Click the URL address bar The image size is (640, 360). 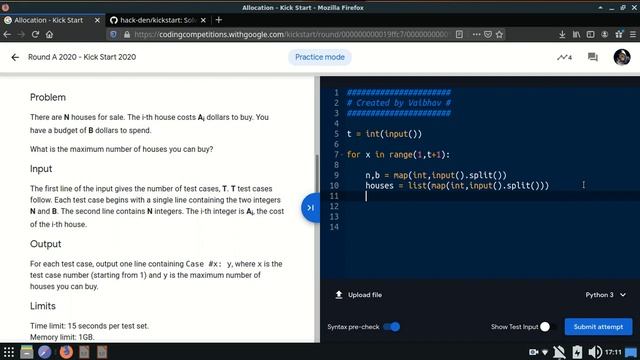click(x=291, y=34)
